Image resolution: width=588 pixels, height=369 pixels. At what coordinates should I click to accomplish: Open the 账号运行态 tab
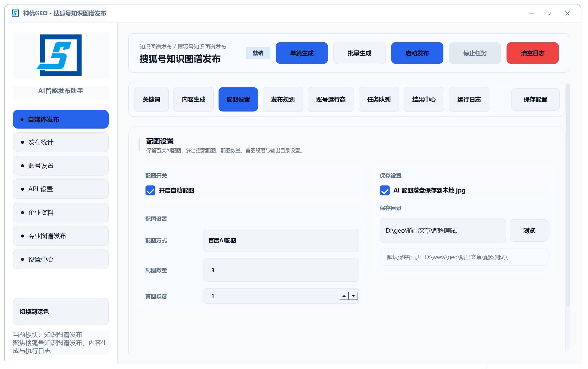tap(331, 99)
